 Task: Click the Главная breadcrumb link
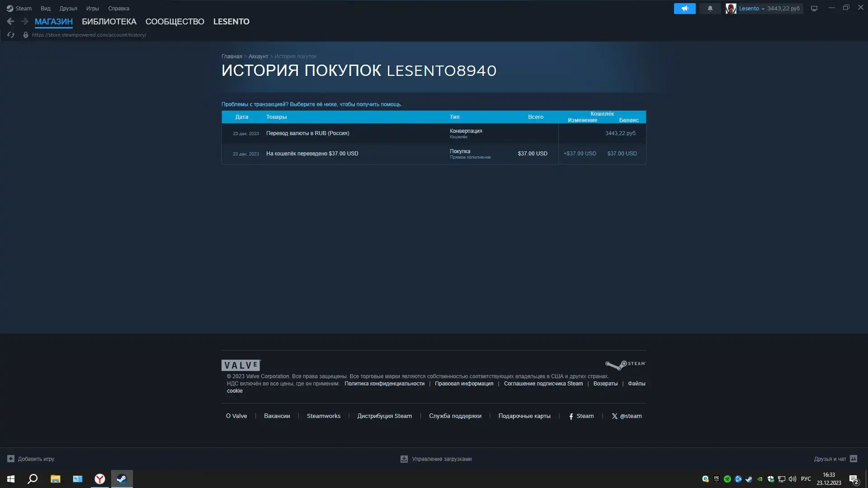[x=231, y=56]
